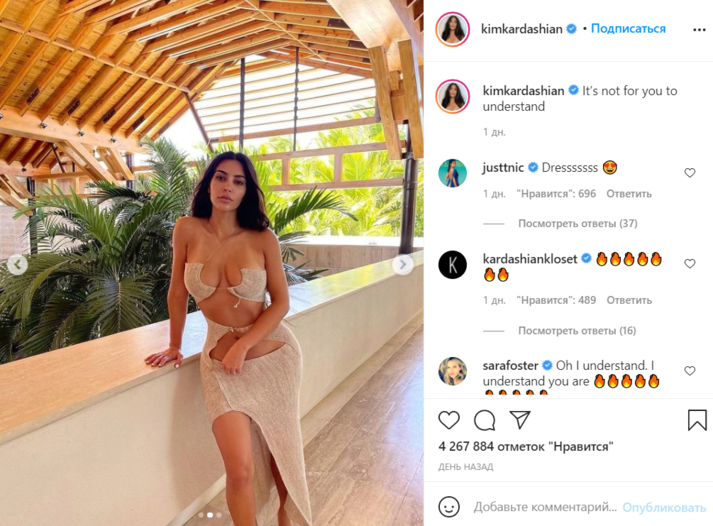
Task: Go to the next photo arrow
Action: pos(402,264)
